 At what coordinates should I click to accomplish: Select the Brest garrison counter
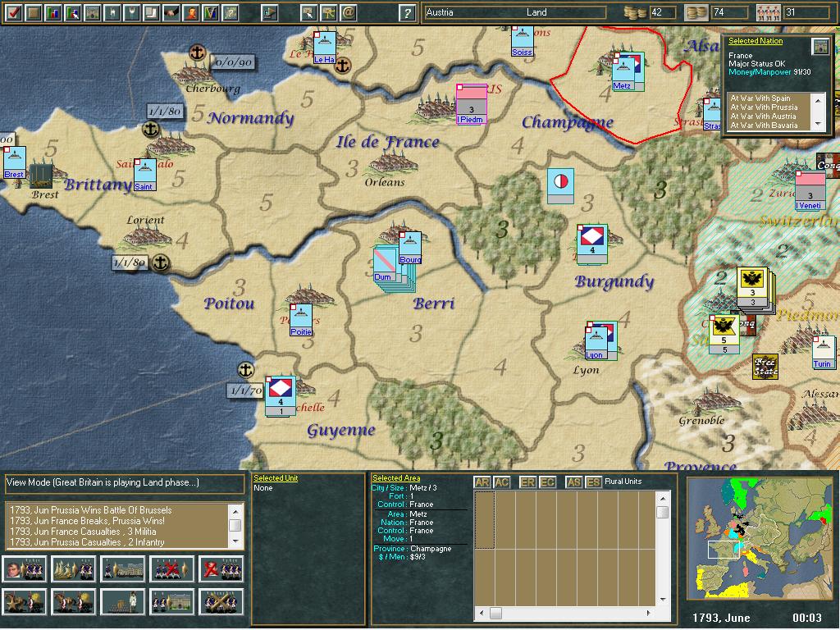pos(14,163)
